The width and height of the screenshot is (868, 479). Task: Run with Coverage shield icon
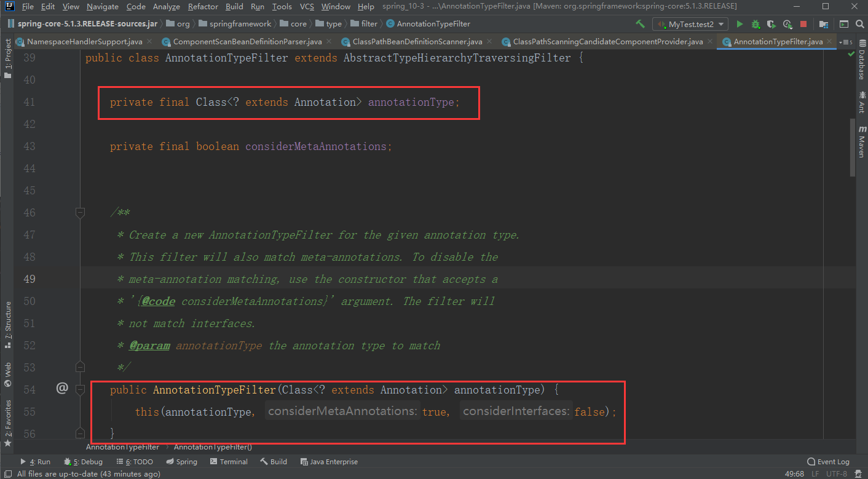coord(771,24)
